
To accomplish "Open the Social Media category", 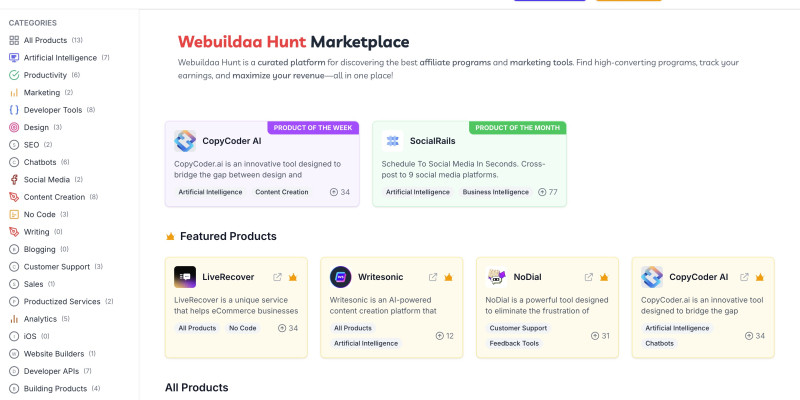I will (46, 179).
